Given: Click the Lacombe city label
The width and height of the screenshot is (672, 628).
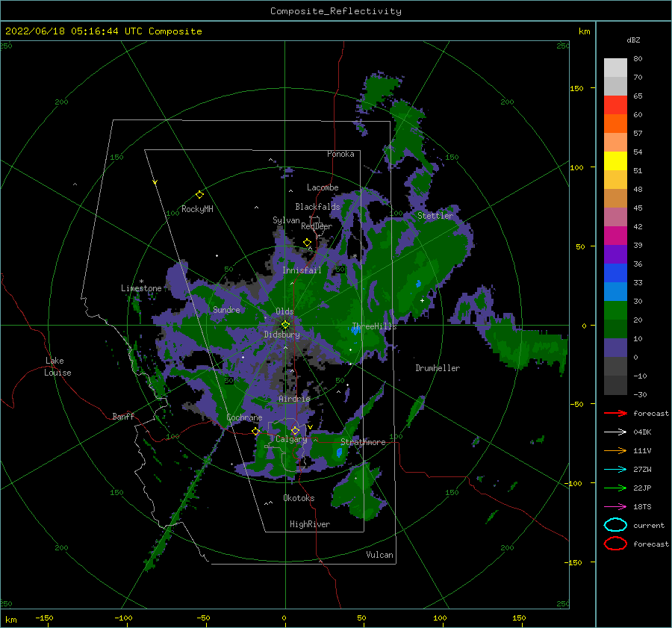Looking at the screenshot, I should (x=323, y=187).
